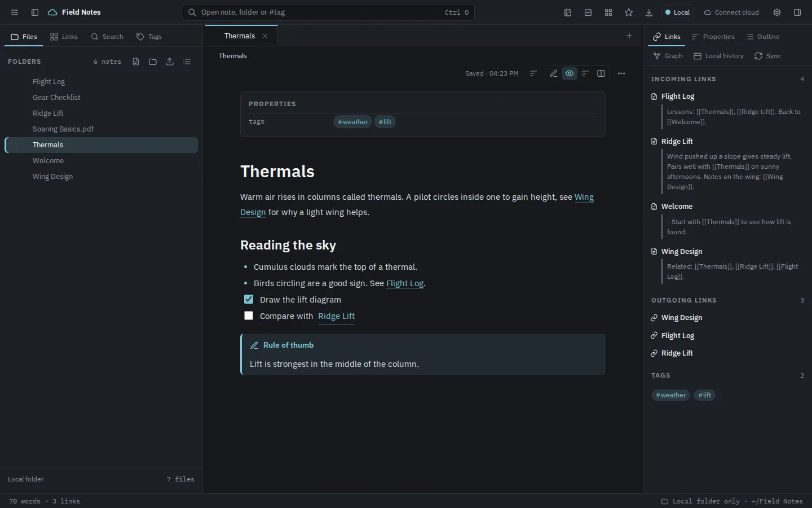Open Soaring Basics.pdf in file list
812x508 pixels.
[x=101, y=129]
